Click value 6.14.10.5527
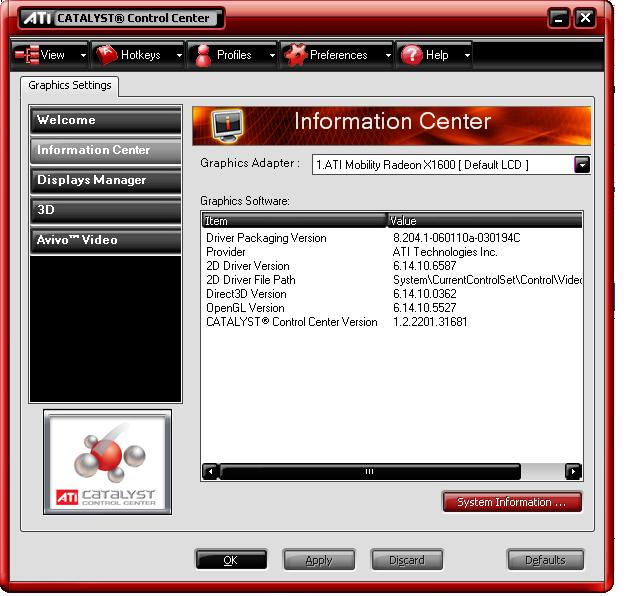This screenshot has height=596, width=640. coord(424,308)
